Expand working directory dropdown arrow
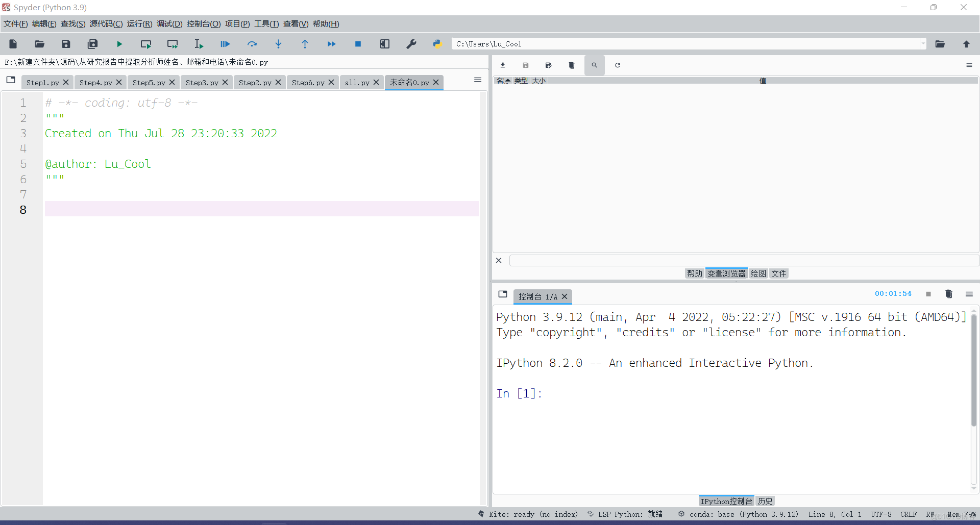 coord(923,44)
